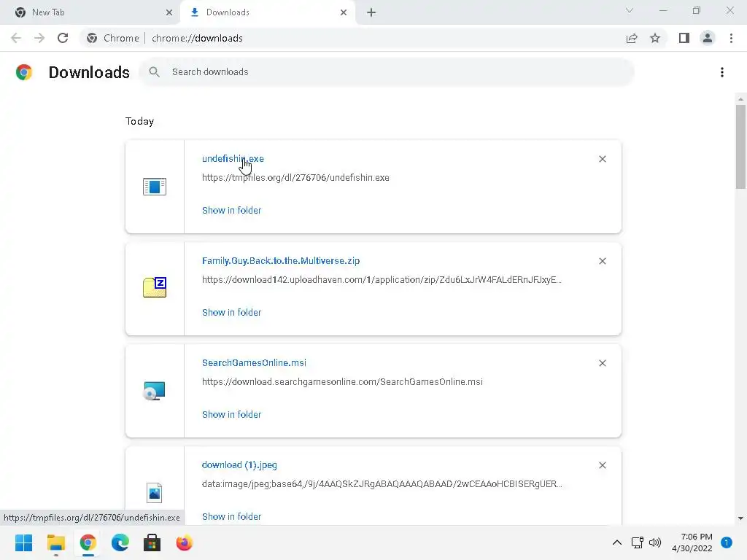This screenshot has width=747, height=560.
Task: Open the Downloads page more actions menu
Action: (721, 72)
